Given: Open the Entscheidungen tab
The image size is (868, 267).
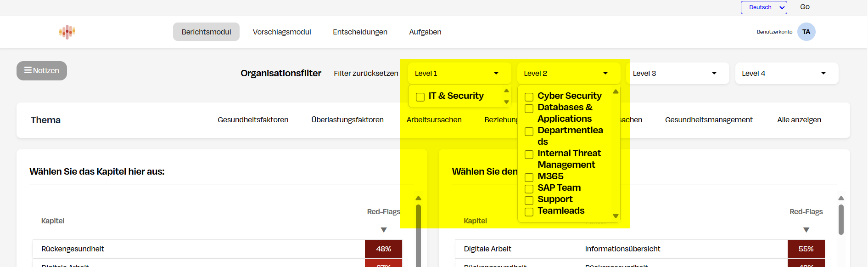Looking at the screenshot, I should click(x=360, y=32).
